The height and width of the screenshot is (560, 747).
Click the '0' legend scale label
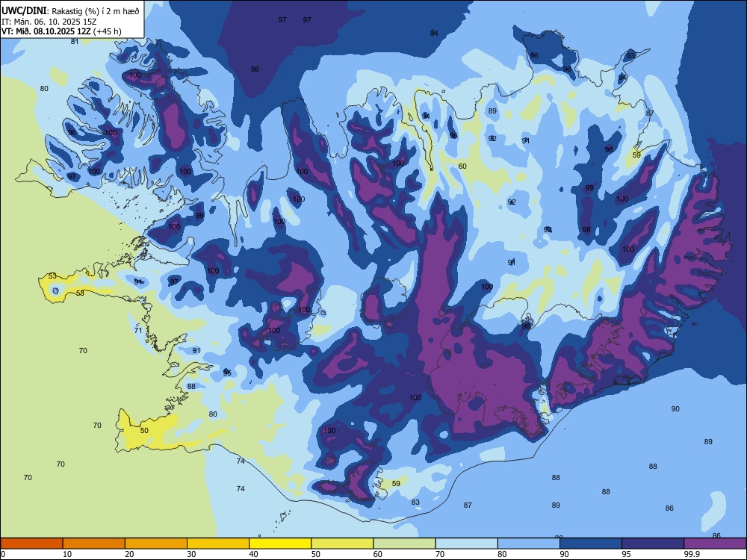pos(3,554)
